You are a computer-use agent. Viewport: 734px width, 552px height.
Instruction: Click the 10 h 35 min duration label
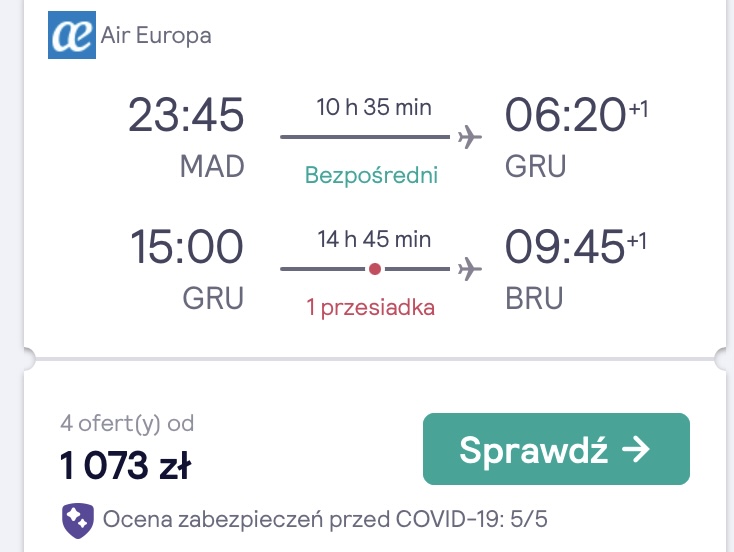tap(374, 107)
